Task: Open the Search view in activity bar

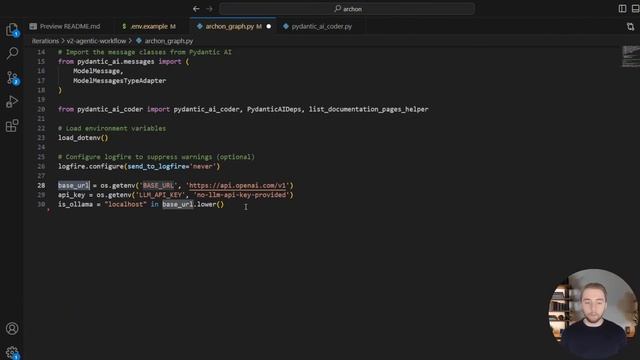Action: point(12,53)
